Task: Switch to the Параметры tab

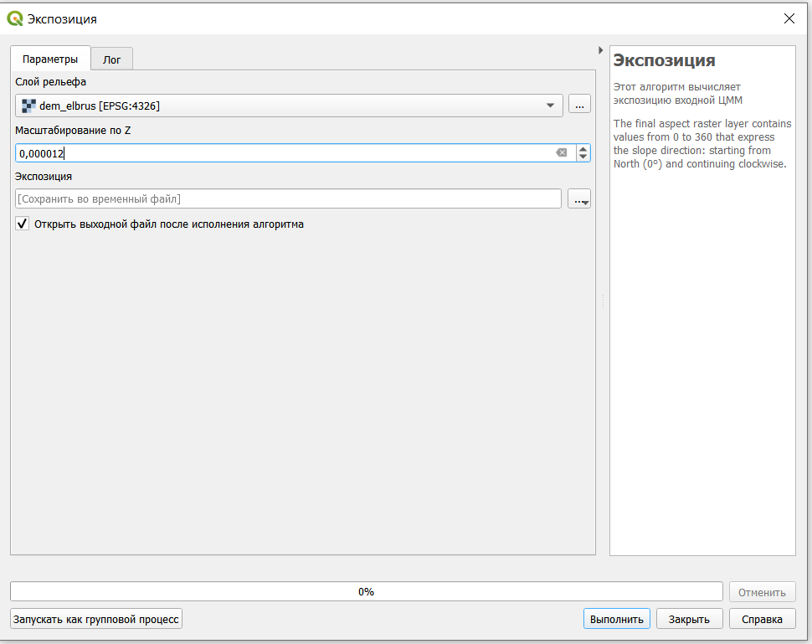Action: (x=50, y=59)
